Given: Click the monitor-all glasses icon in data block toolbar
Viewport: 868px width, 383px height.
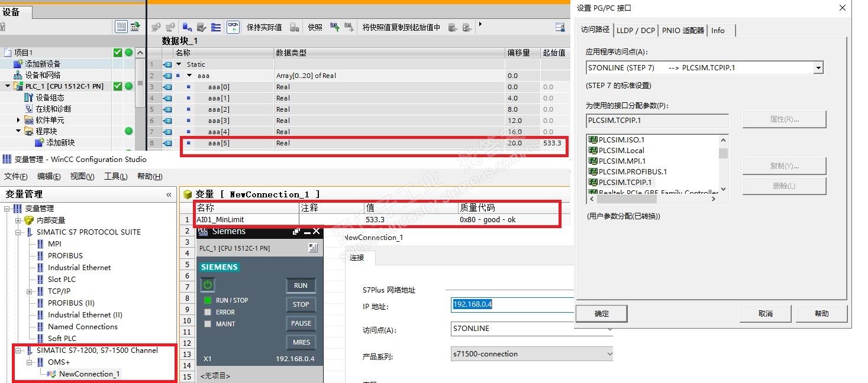Looking at the screenshot, I should pos(233,27).
